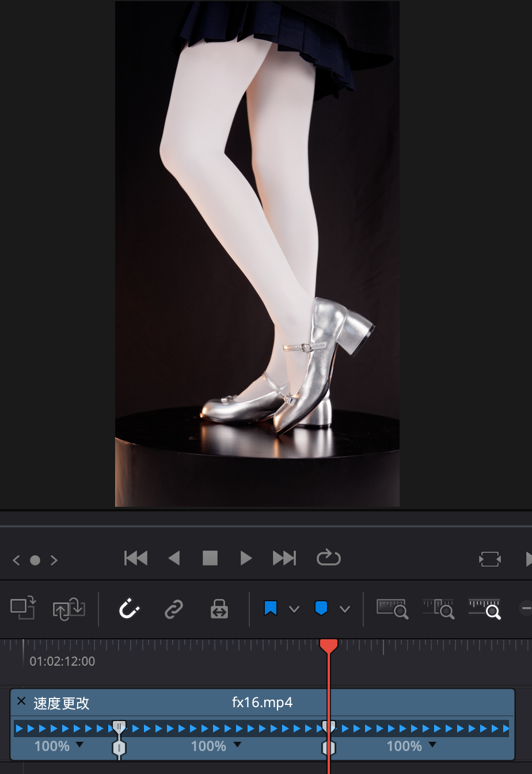Start forward playback
The width and height of the screenshot is (532, 774).
click(x=246, y=558)
